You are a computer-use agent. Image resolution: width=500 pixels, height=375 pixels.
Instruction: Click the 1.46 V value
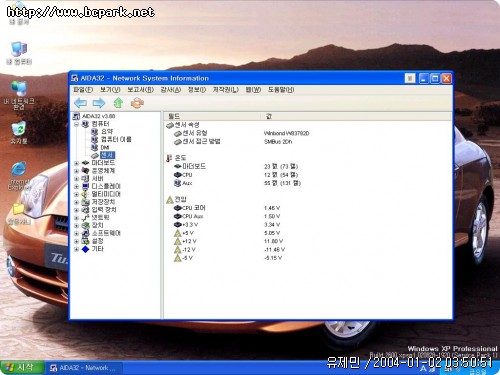272,208
